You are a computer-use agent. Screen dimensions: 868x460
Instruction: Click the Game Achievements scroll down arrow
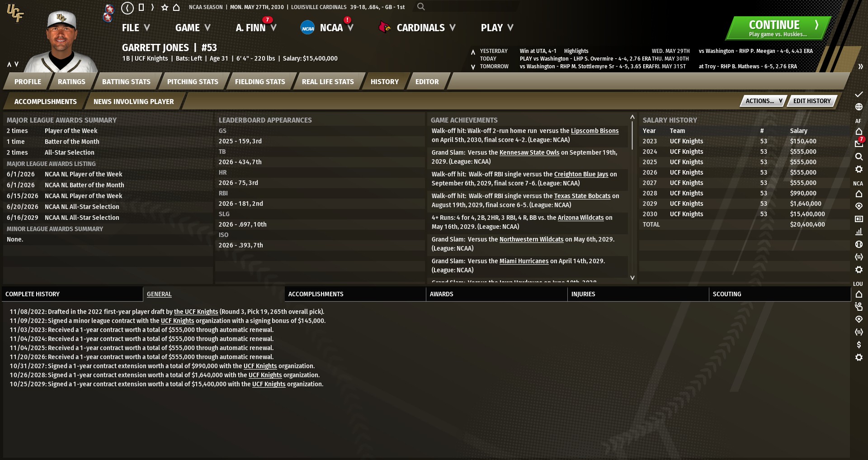[632, 278]
